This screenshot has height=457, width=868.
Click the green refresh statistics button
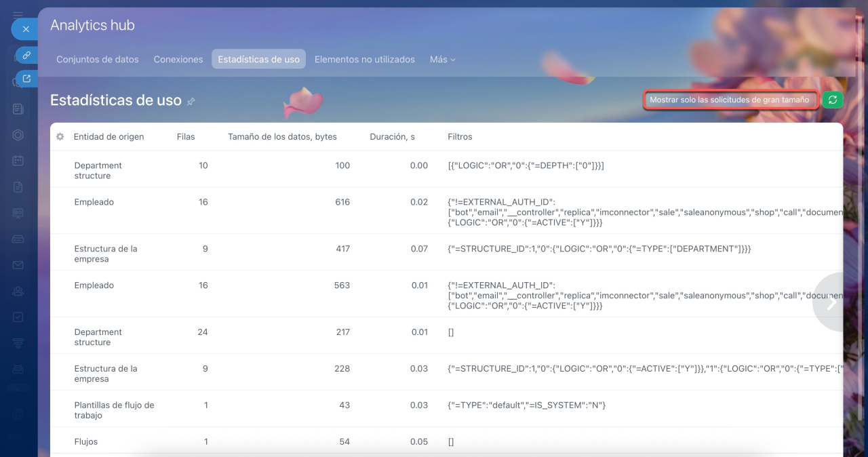point(832,100)
